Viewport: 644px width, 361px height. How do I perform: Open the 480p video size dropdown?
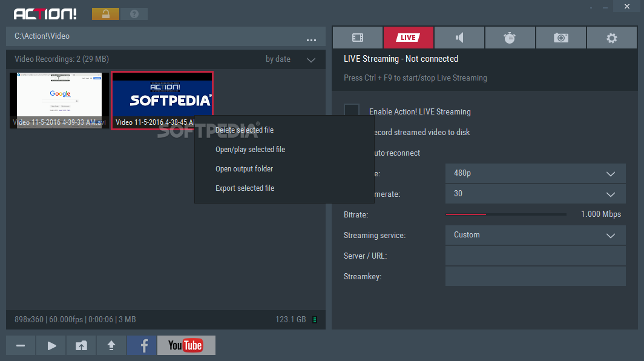(536, 173)
